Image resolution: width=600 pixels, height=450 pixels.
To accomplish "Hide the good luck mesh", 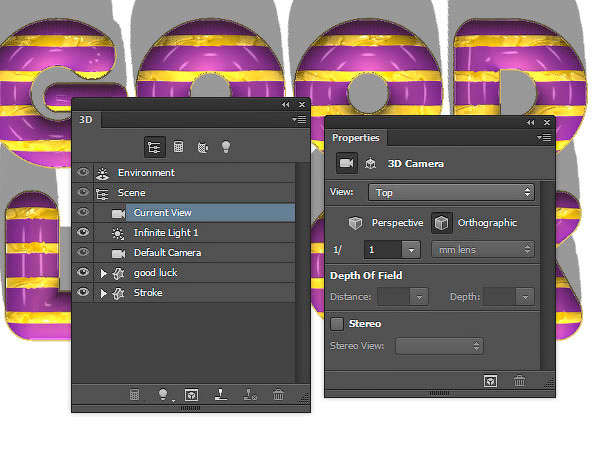I will [83, 272].
